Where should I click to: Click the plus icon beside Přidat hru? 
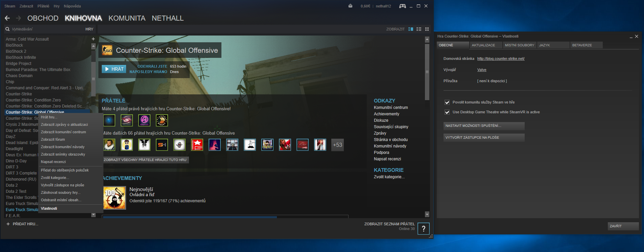tap(8, 224)
